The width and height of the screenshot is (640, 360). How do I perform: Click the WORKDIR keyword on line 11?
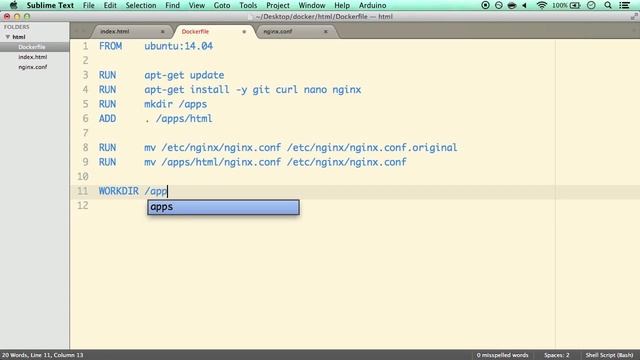point(119,191)
